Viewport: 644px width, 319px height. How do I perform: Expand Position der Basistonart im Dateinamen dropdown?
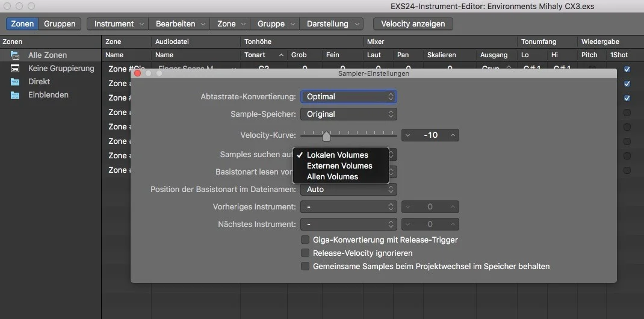348,189
